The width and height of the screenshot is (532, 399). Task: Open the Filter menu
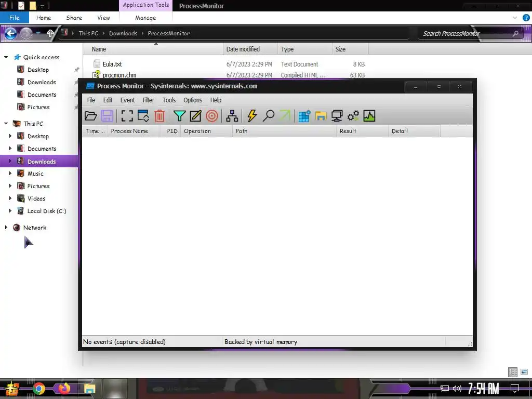tap(148, 100)
